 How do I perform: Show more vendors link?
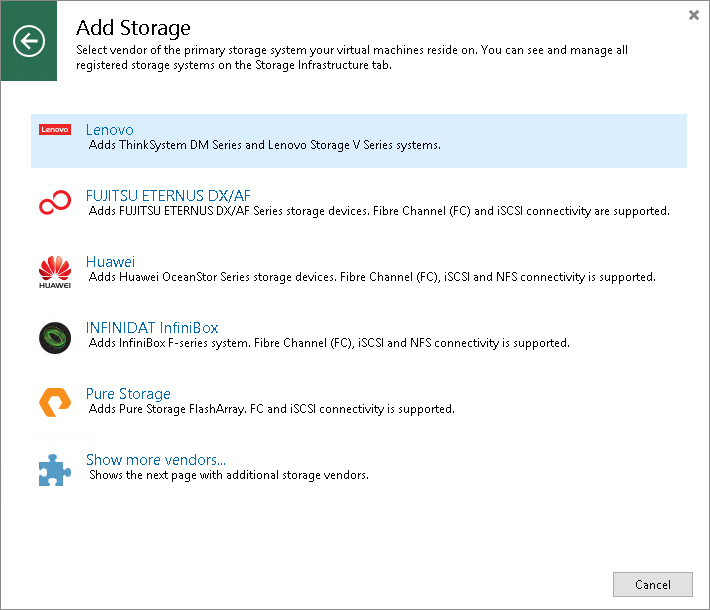coord(156,460)
